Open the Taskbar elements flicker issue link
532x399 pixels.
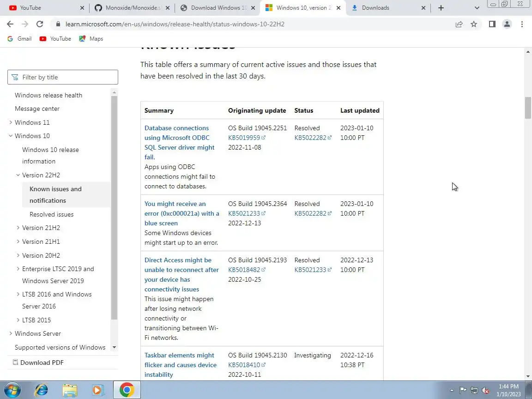pyautogui.click(x=181, y=365)
